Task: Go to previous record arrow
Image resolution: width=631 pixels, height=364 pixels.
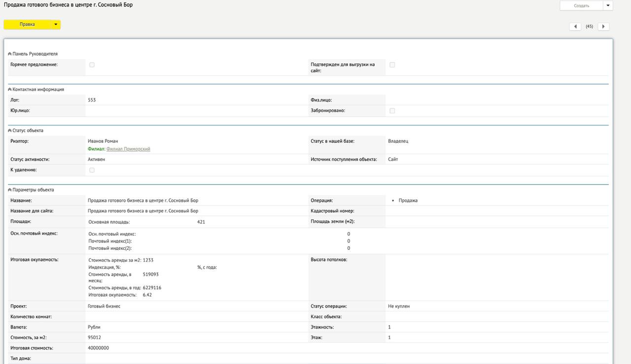Action: (575, 27)
